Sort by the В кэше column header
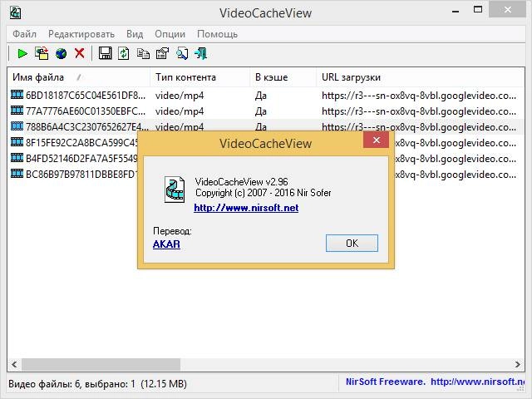 [283, 77]
